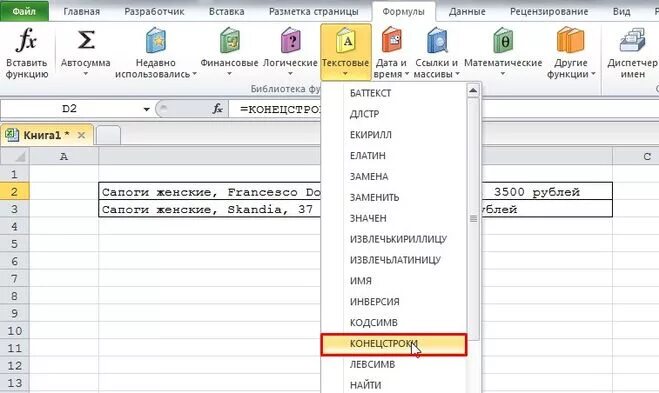Open the Математические functions icon
Viewport: 659px width, 393px height.
503,40
